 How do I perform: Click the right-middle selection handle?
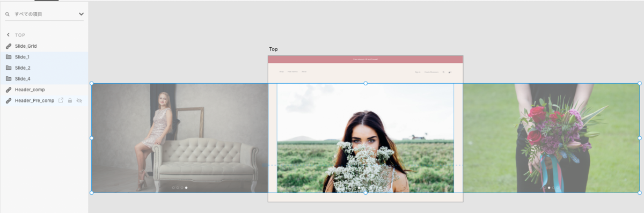(640, 138)
